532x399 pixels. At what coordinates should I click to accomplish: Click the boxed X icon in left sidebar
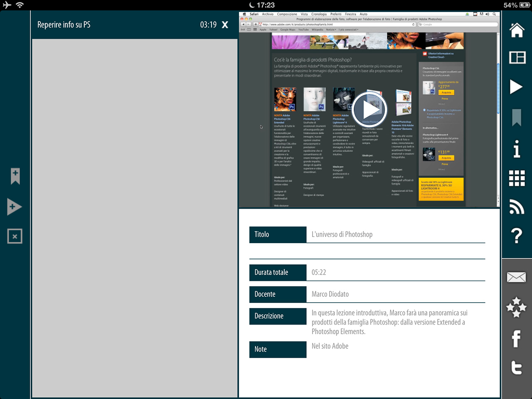[x=15, y=236]
